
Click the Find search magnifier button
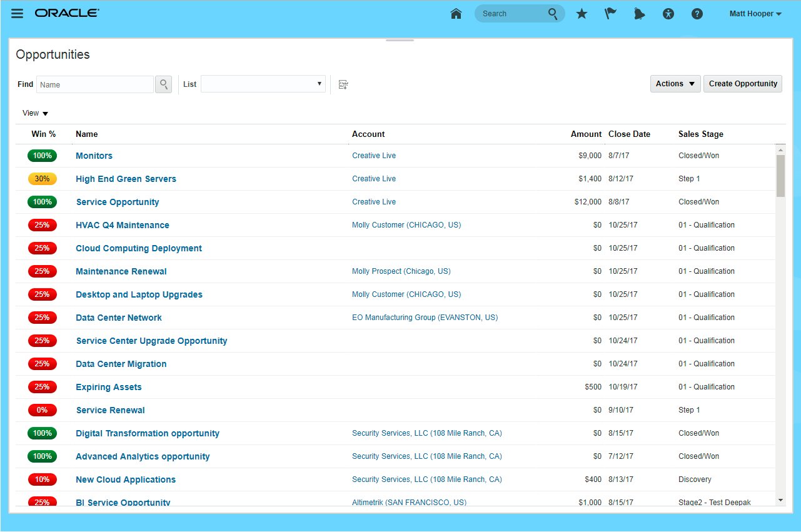coord(163,84)
